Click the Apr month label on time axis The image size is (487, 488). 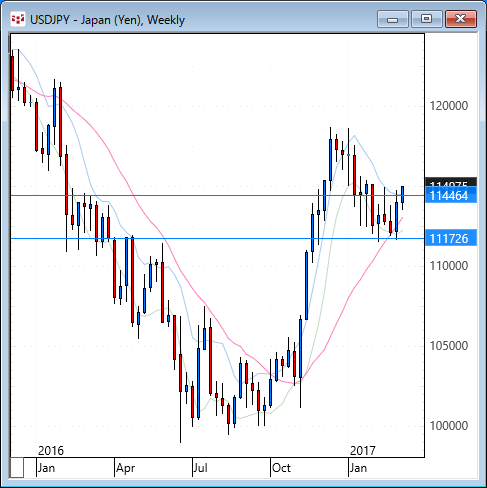pyautogui.click(x=125, y=468)
